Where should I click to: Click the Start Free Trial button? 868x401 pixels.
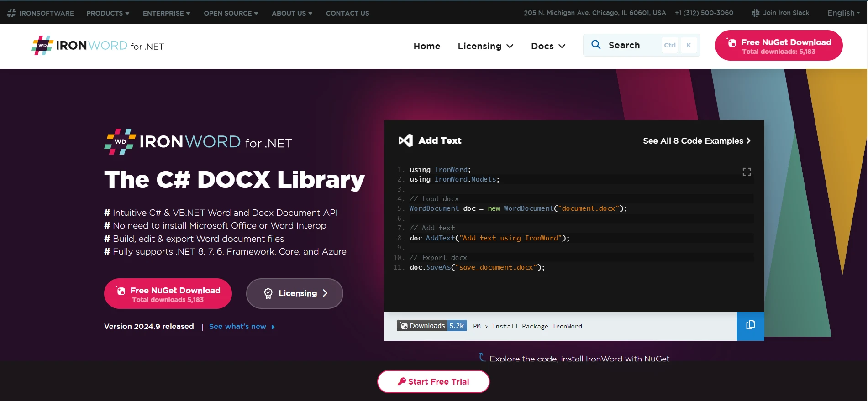tap(433, 381)
